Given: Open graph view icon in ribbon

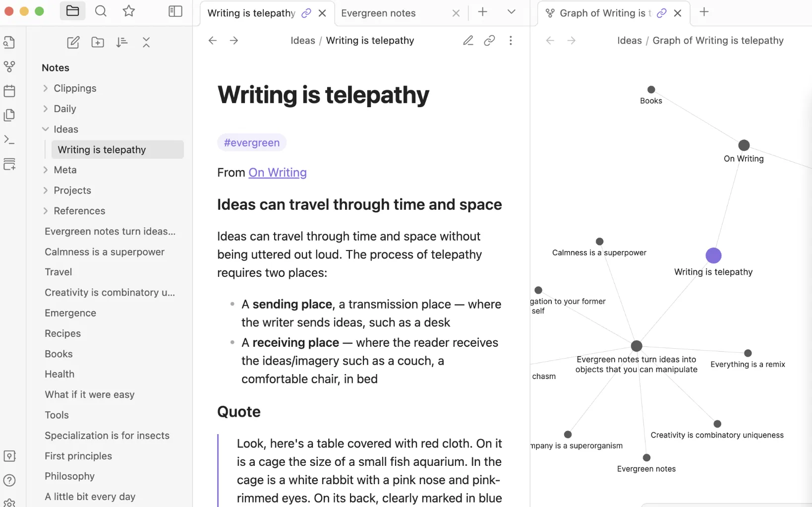Looking at the screenshot, I should (x=9, y=66).
